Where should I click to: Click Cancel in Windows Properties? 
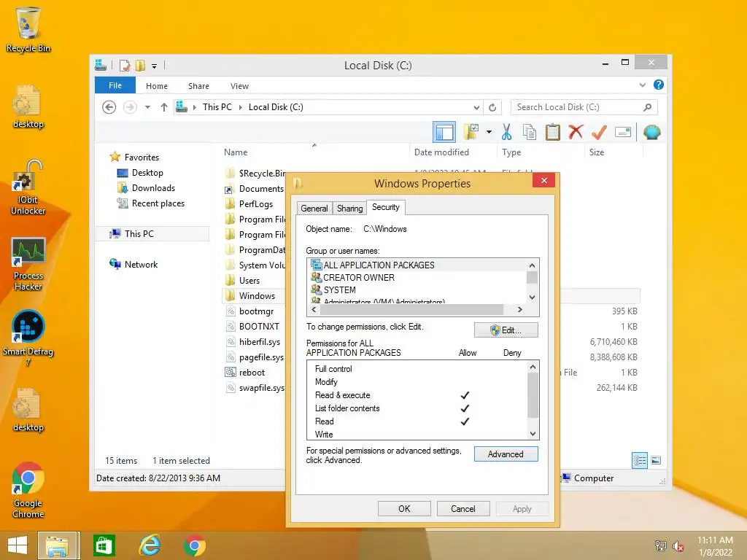pos(463,508)
